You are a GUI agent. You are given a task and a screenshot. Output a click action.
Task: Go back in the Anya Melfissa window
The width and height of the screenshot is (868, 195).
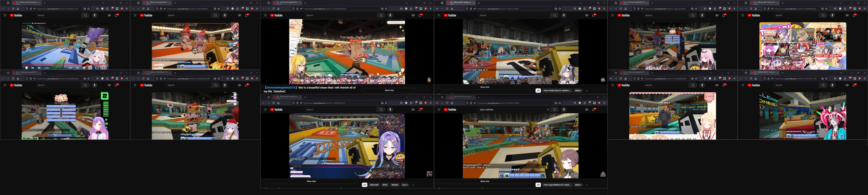coord(437,103)
